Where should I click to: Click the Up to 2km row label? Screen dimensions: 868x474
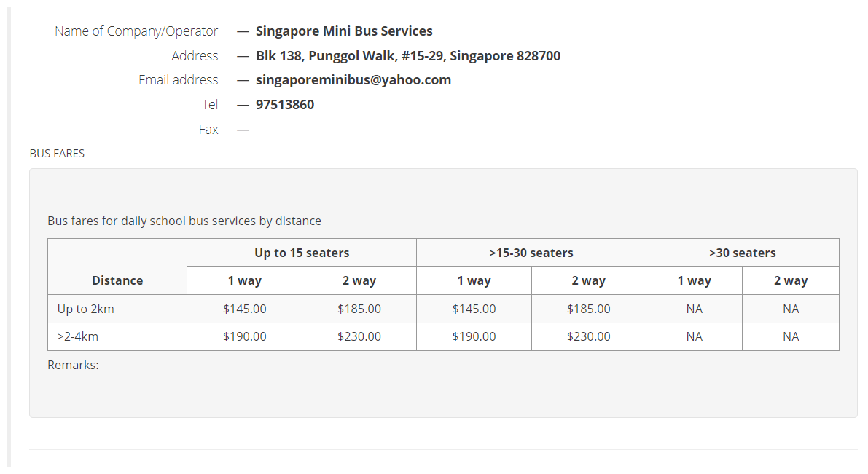click(86, 309)
